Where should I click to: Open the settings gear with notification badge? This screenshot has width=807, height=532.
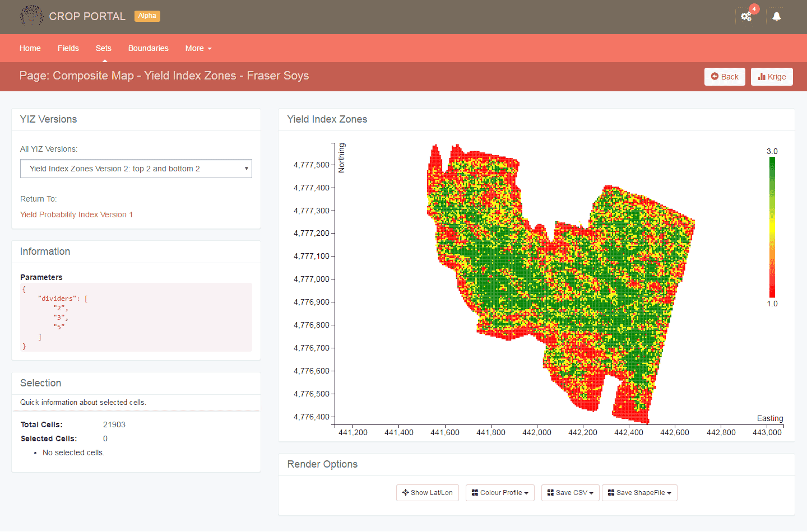[746, 16]
